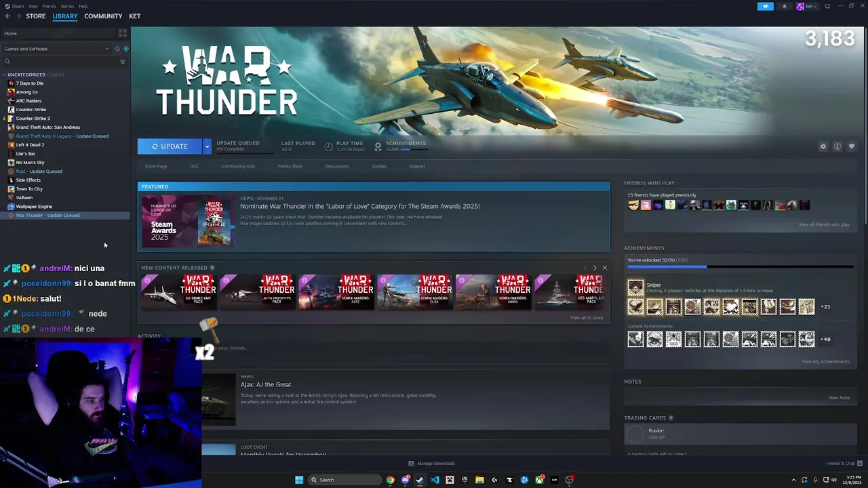The width and height of the screenshot is (868, 488).
Task: Open Visual Studio Code from taskbar
Action: tap(435, 480)
